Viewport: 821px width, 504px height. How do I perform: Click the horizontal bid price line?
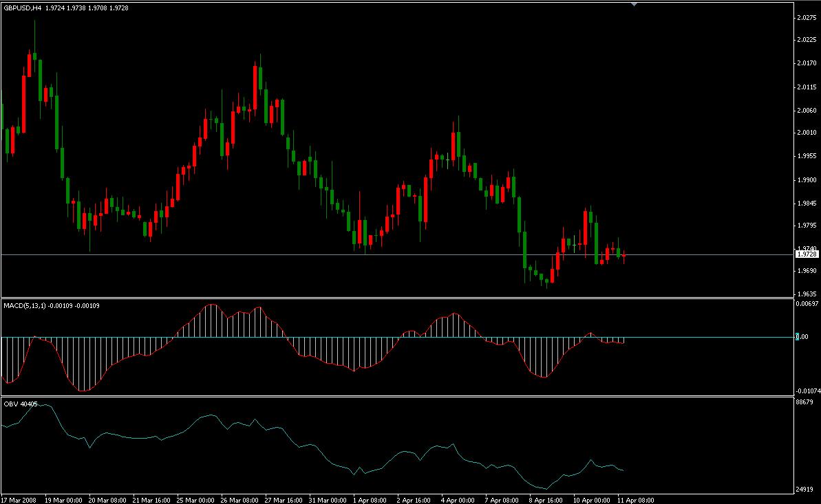pos(398,255)
